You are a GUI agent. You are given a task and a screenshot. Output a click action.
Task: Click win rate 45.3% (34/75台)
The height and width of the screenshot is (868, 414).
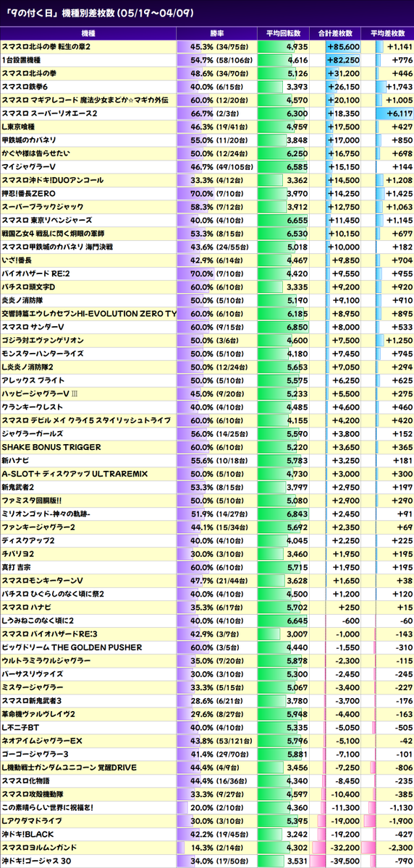click(x=221, y=46)
